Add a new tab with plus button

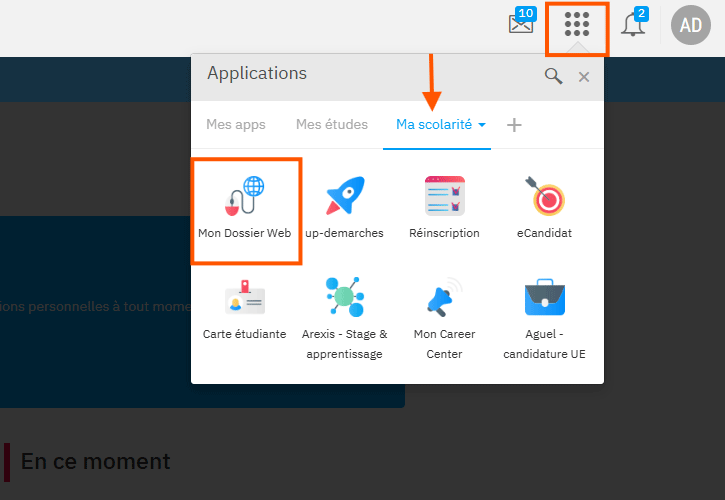coord(514,125)
